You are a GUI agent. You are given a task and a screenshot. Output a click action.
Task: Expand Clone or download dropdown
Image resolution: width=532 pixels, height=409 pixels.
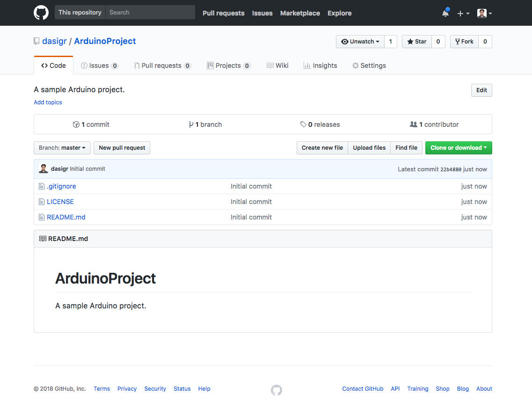tap(459, 148)
